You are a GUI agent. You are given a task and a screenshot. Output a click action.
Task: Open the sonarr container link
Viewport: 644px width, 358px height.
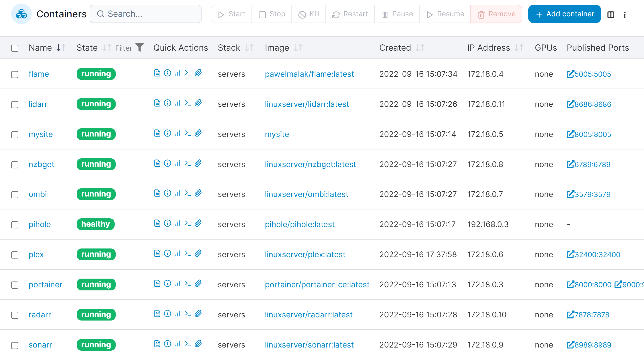coord(40,345)
